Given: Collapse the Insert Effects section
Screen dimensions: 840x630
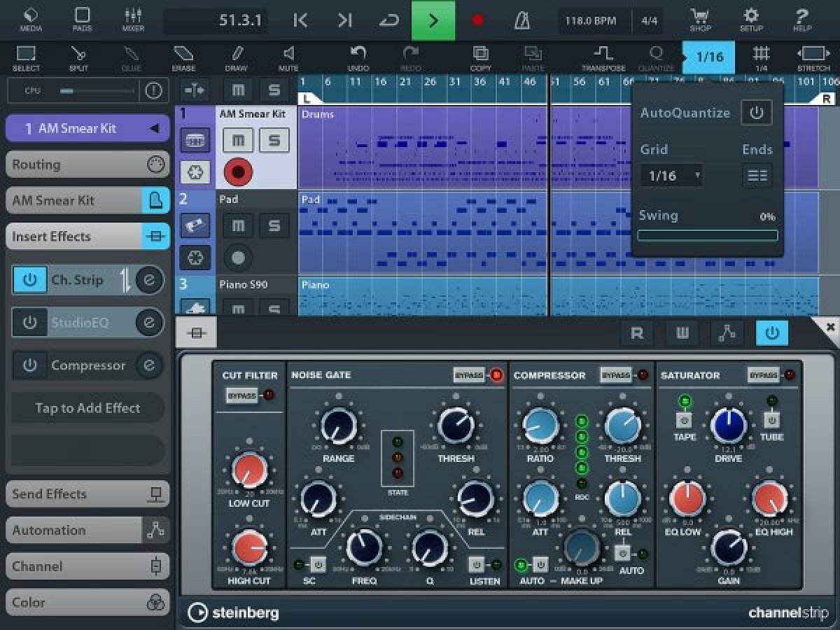Looking at the screenshot, I should 87,237.
